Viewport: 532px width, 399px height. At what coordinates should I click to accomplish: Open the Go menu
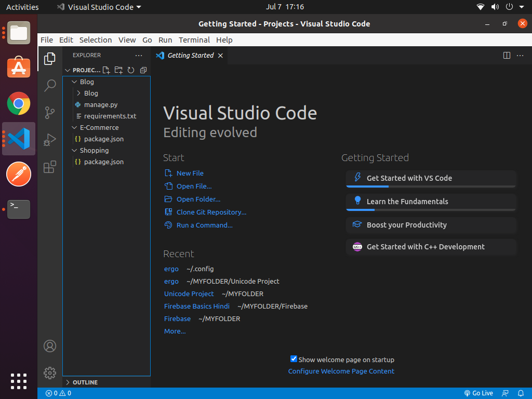click(147, 40)
